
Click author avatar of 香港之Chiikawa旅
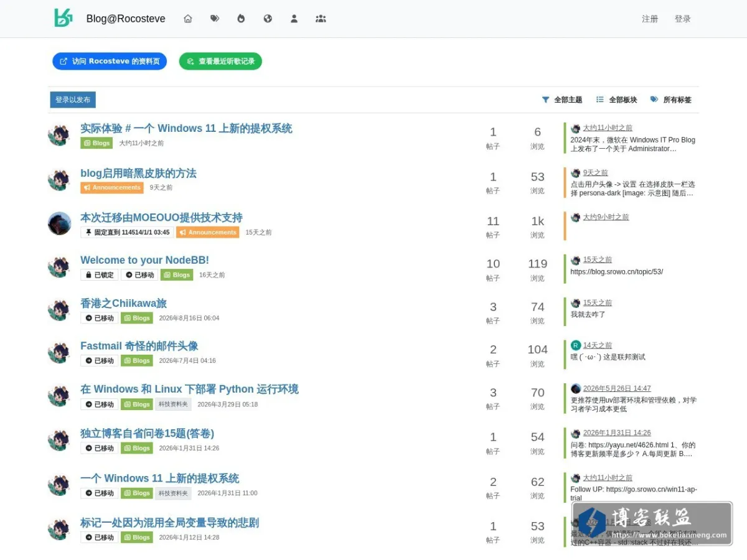pyautogui.click(x=60, y=309)
